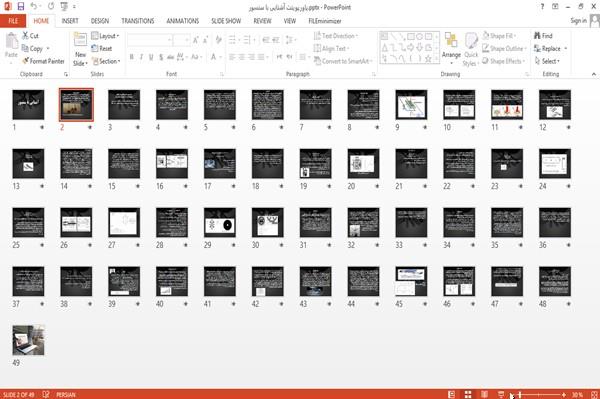Select Slide Sorter view icon in status bar
Image resolution: width=600 pixels, height=399 pixels.
pyautogui.click(x=468, y=394)
